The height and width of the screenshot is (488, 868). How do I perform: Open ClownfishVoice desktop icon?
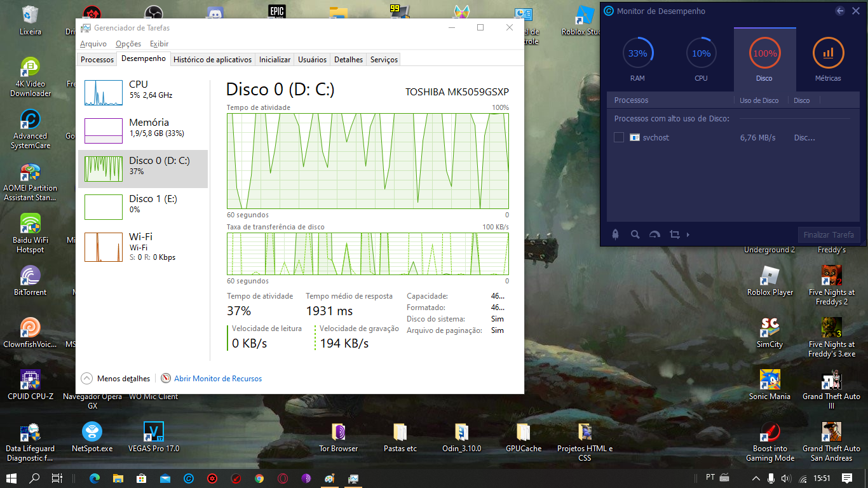pos(30,333)
